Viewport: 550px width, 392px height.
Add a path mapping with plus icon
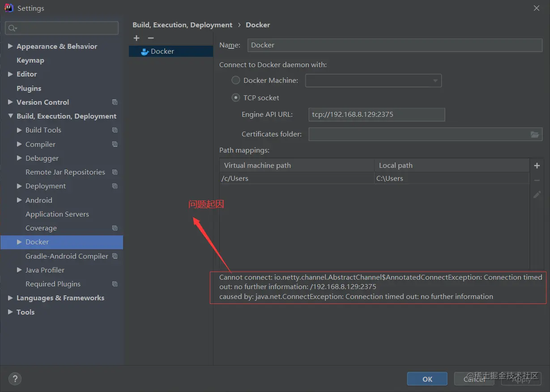537,166
